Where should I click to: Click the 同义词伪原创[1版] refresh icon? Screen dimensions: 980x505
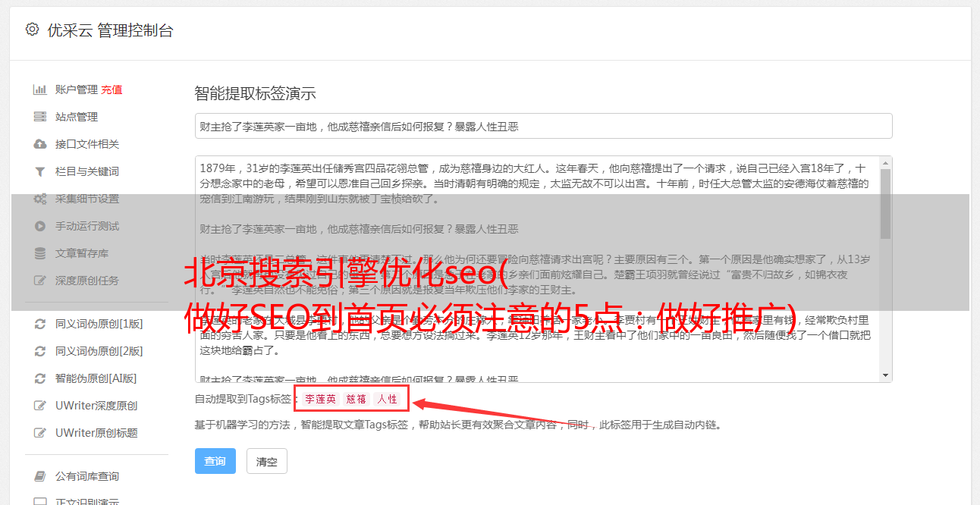click(40, 324)
